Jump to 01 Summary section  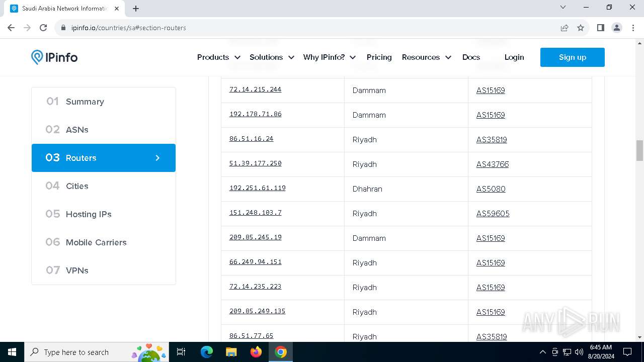104,102
